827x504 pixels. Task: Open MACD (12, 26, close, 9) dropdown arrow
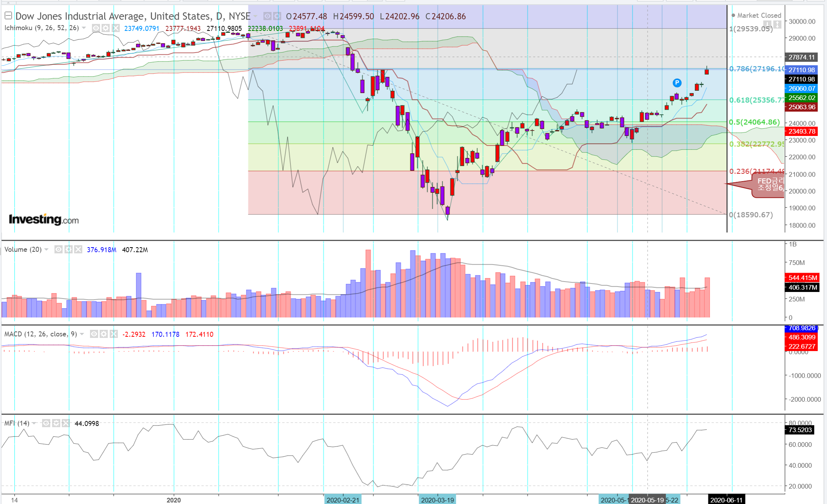tap(82, 334)
